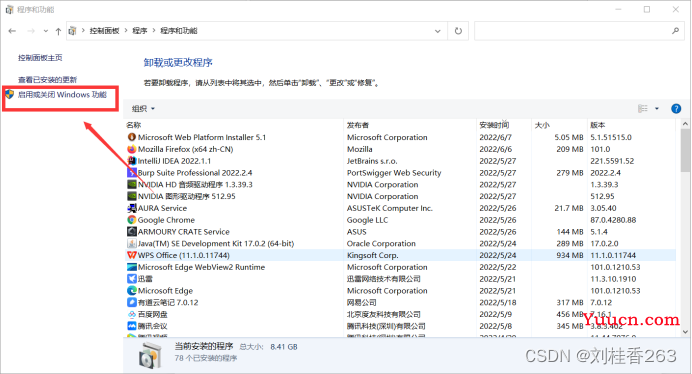Click the Edge WebView2 Runtime icon
The image size is (692, 374).
click(x=132, y=267)
